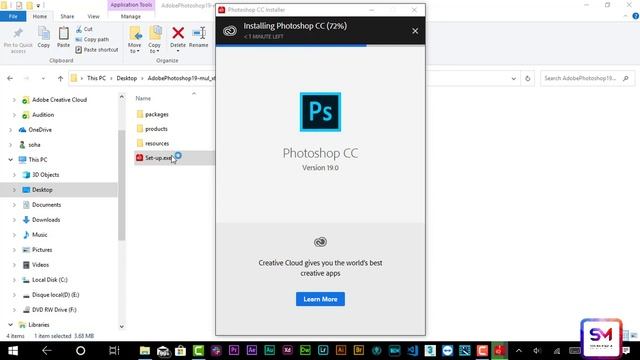Switch to the View ribbon tab
The image size is (640, 360).
(93, 16)
